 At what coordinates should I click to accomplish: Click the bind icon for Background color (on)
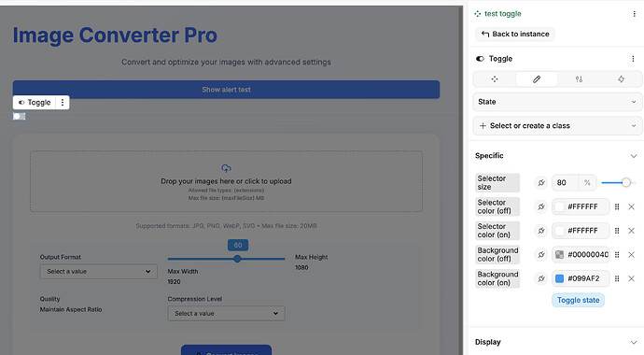[541, 278]
